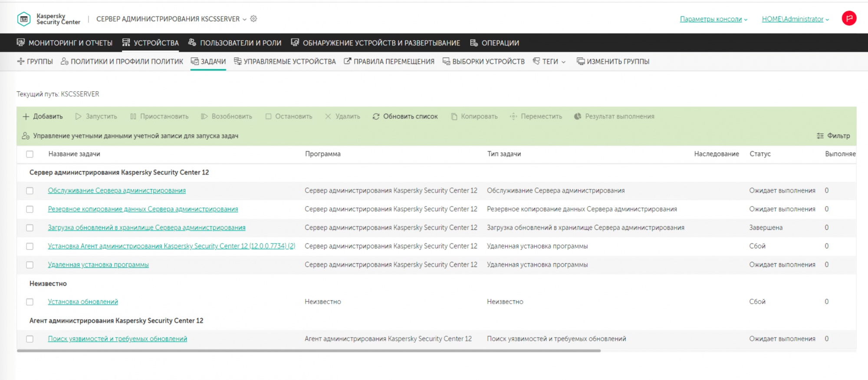Image resolution: width=868 pixels, height=380 pixels.
Task: Open the Поиск уязвимостей и требуемых обновлений link
Action: (118, 339)
